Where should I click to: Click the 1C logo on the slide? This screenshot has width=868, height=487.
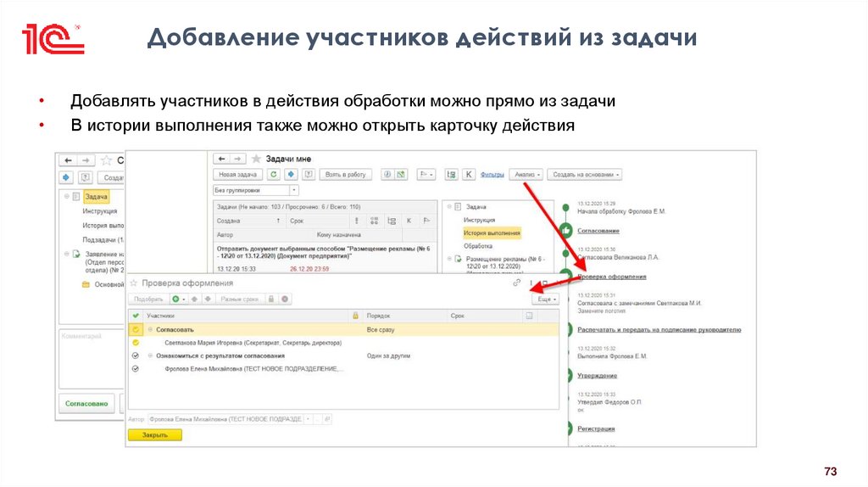[x=53, y=39]
